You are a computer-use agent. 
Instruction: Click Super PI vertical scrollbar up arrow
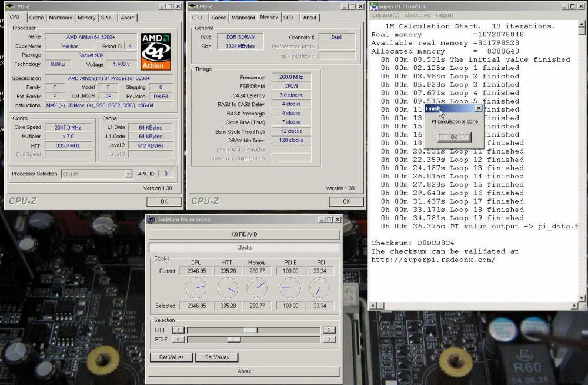582,24
